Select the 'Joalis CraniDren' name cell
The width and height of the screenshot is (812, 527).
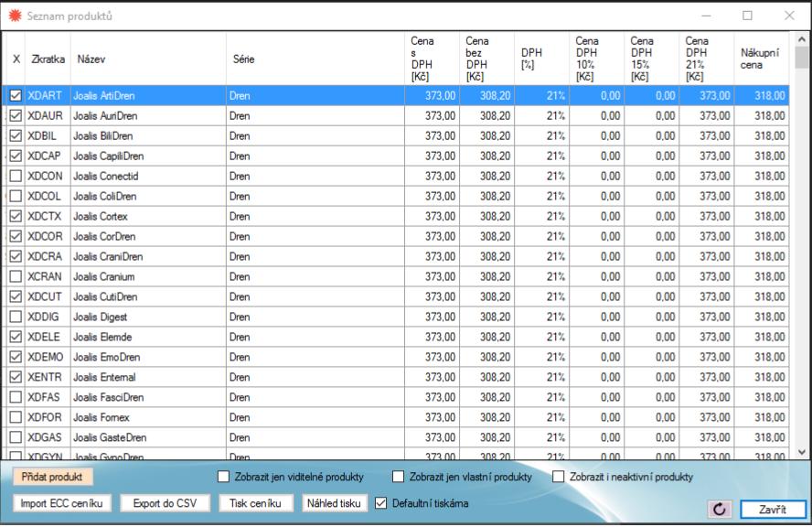(148, 256)
